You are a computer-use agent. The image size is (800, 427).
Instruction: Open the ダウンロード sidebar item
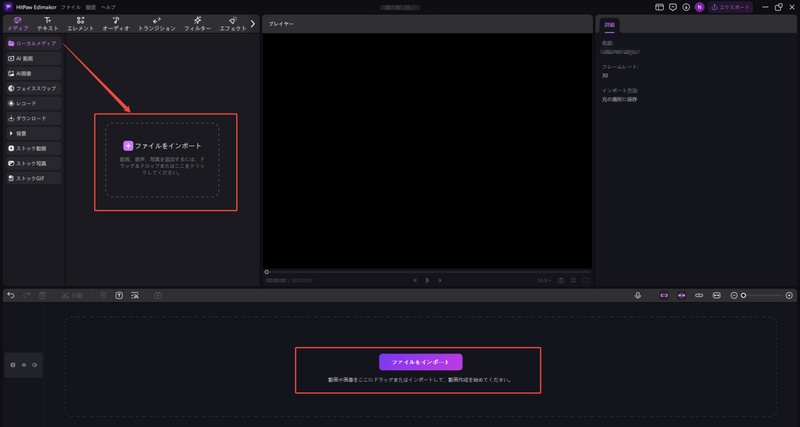click(34, 118)
